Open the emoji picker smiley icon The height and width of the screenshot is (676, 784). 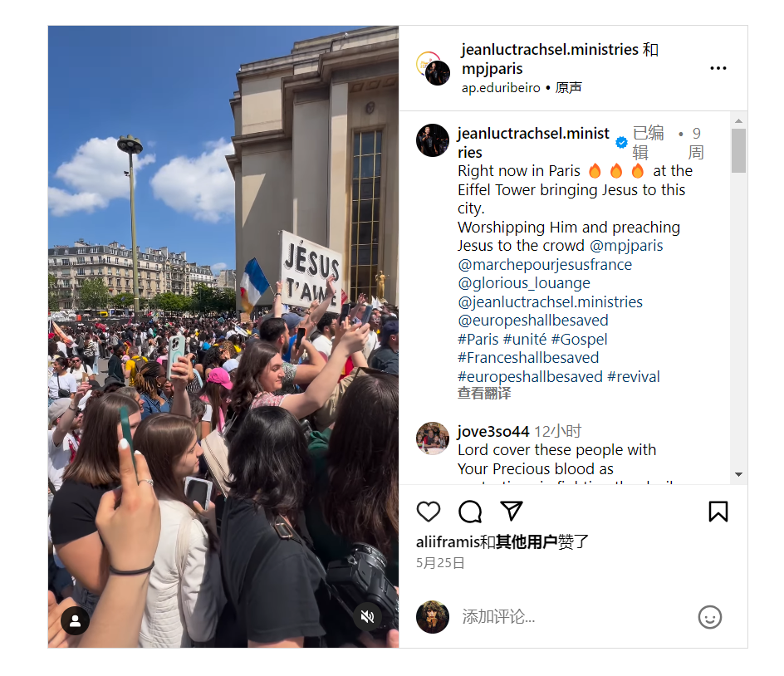pos(709,617)
